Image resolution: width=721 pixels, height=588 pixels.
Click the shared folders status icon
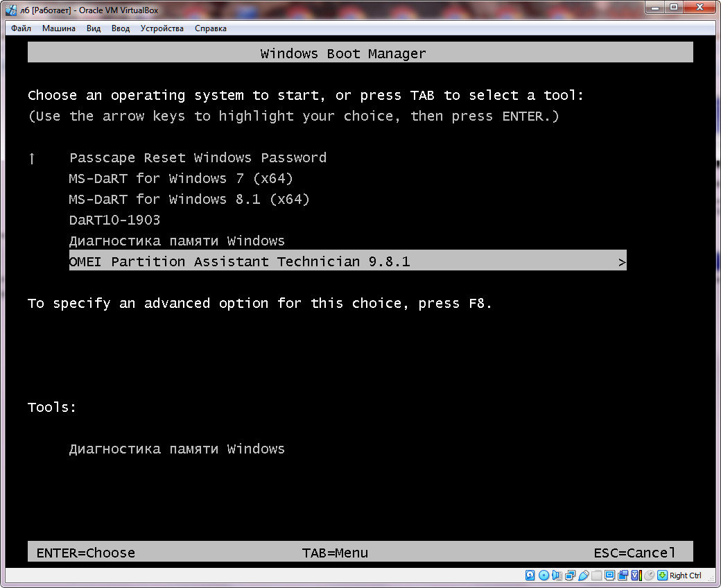pyautogui.click(x=598, y=575)
